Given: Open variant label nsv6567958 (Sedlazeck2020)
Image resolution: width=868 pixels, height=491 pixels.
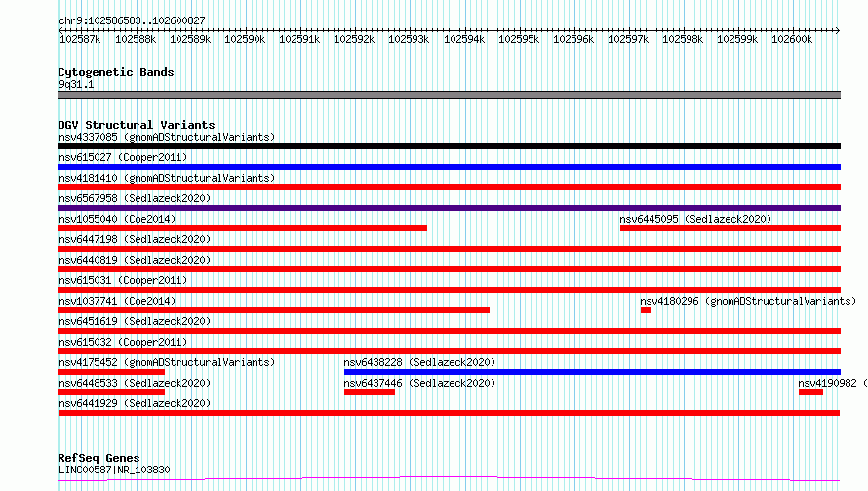Looking at the screenshot, I should [135, 198].
